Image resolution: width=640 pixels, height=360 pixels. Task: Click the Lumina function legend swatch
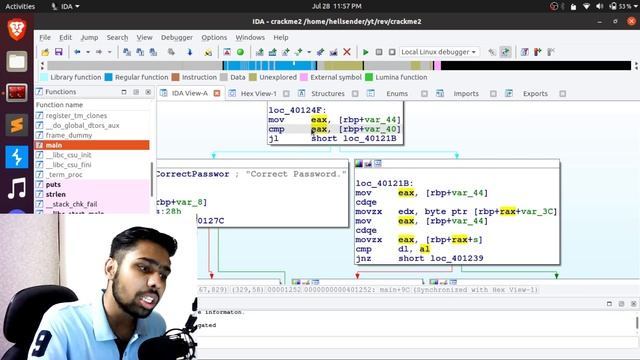[x=369, y=77]
